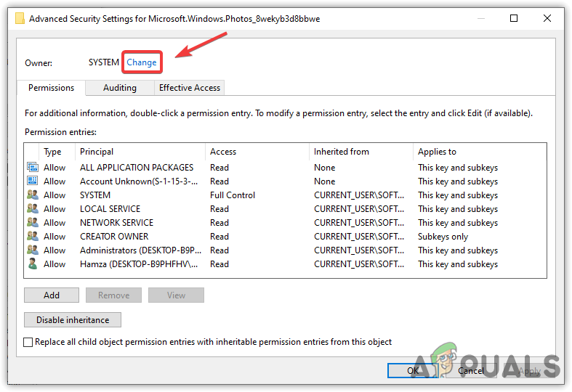
Task: Click the Applies to column header
Action: pos(480,152)
